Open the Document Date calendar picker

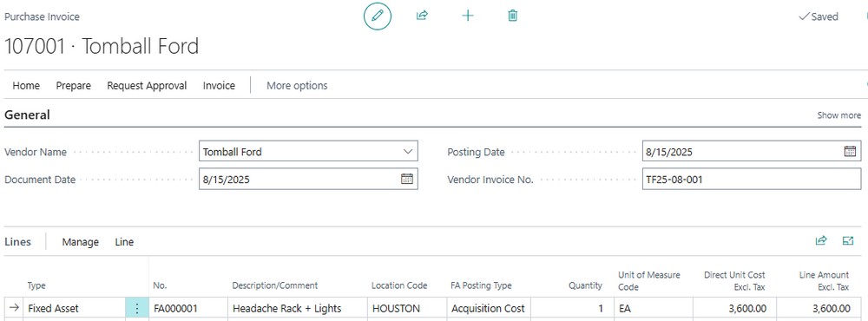[407, 179]
